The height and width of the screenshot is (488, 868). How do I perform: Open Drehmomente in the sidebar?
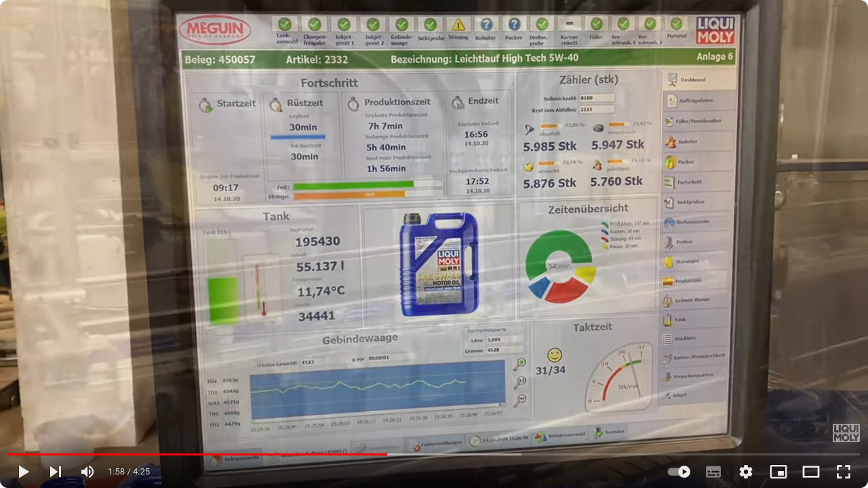click(x=696, y=222)
